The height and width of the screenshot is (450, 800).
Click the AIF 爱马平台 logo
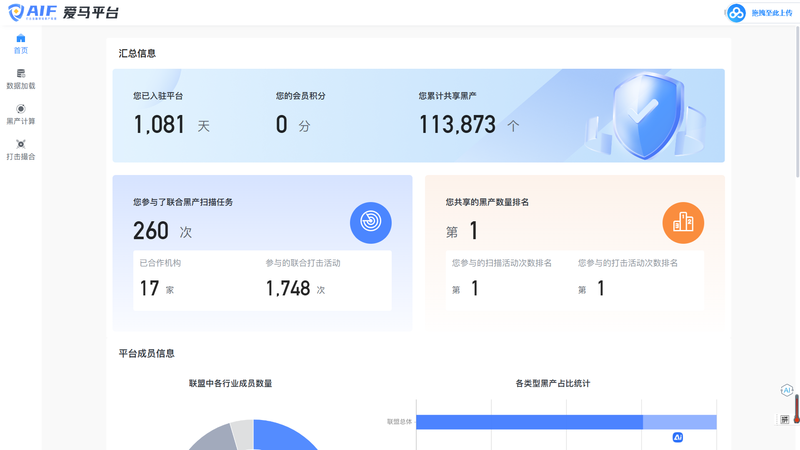pyautogui.click(x=63, y=12)
